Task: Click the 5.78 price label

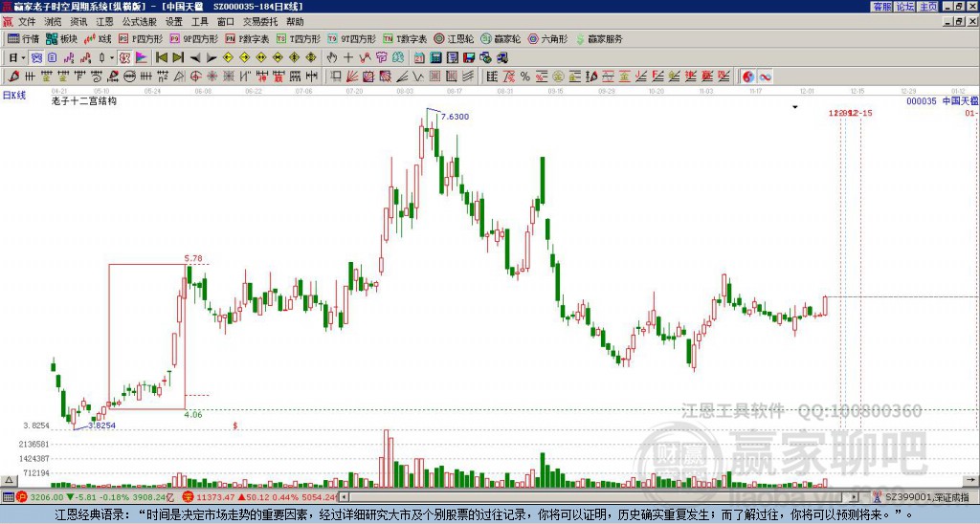Action: click(193, 258)
